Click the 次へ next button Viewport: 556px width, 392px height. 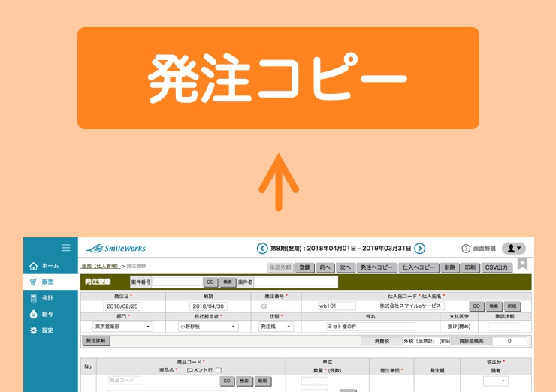pyautogui.click(x=345, y=267)
